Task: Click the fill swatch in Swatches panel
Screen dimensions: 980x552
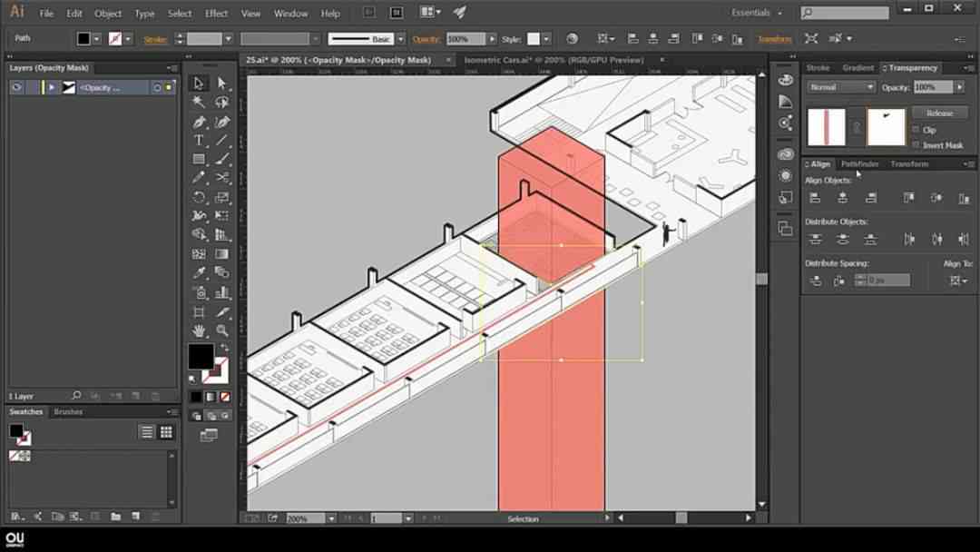Action: click(x=15, y=430)
